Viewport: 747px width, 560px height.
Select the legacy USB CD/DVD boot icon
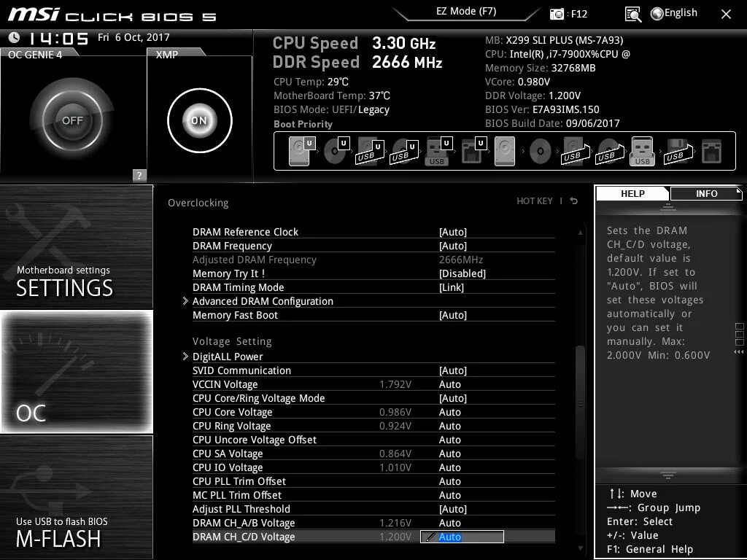point(609,152)
